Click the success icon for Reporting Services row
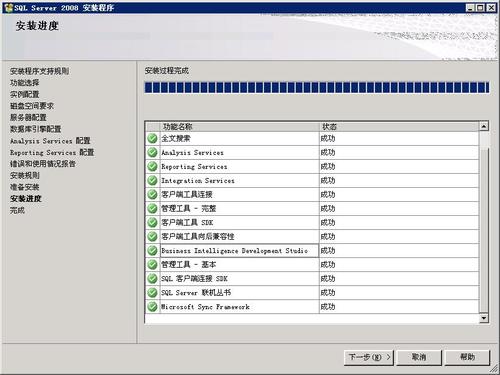Screen dimensions: 500x375 [x=152, y=166]
